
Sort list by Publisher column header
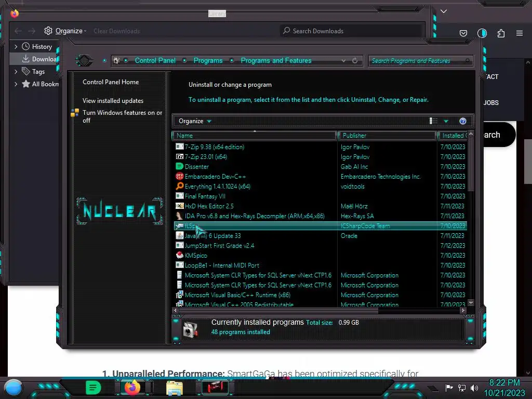[387, 136]
